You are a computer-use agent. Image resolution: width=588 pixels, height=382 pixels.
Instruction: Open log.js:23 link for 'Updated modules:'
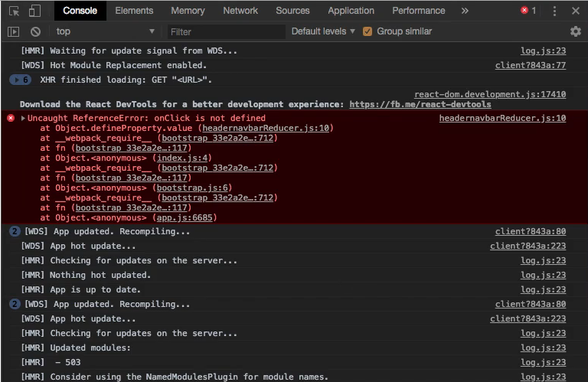point(543,348)
